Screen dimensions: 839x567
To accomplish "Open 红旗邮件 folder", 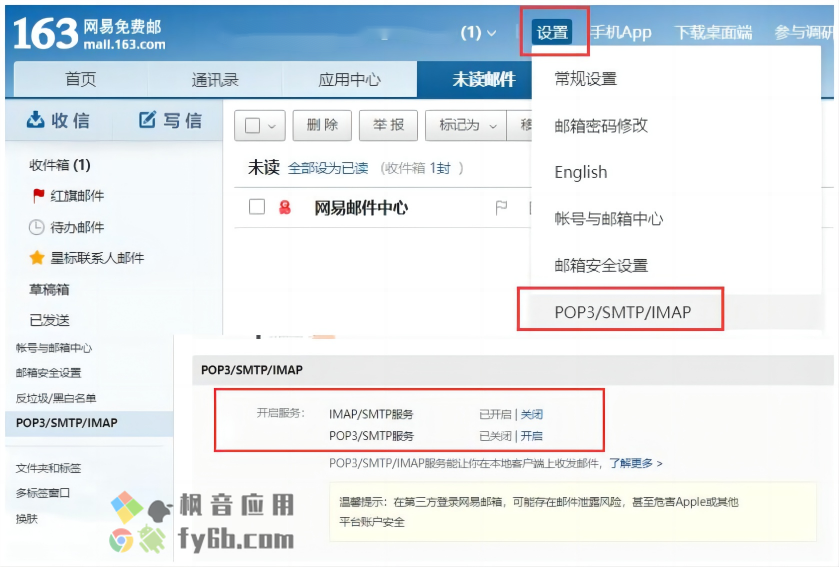I will [x=77, y=196].
